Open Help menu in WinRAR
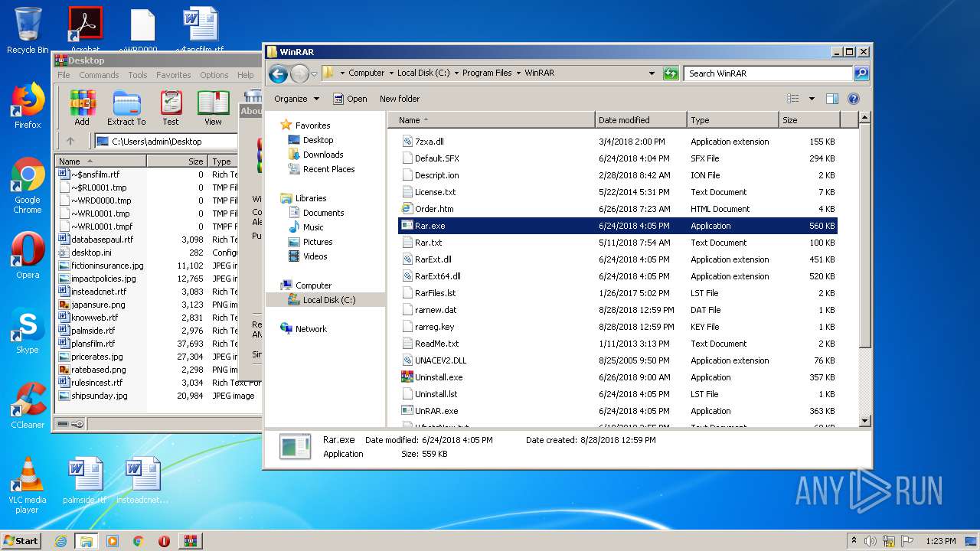 point(245,75)
